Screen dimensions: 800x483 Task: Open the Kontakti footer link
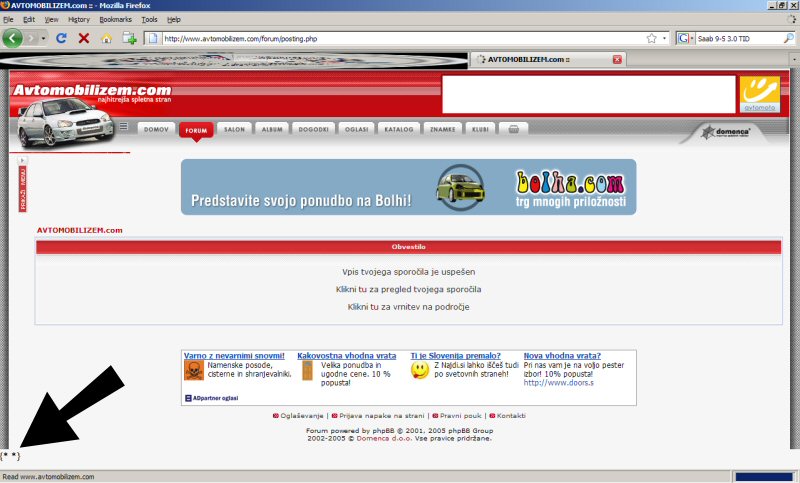pyautogui.click(x=511, y=416)
